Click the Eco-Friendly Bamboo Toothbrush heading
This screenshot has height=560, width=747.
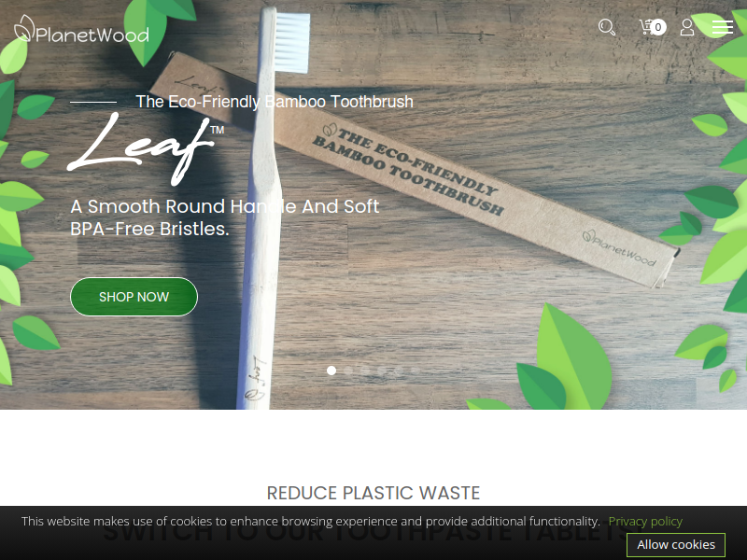275,102
